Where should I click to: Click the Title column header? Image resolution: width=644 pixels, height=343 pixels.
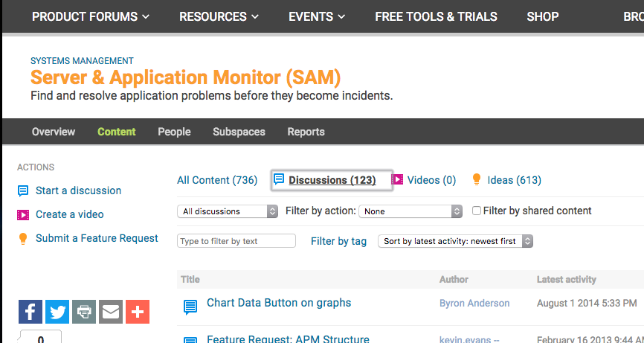coord(190,279)
